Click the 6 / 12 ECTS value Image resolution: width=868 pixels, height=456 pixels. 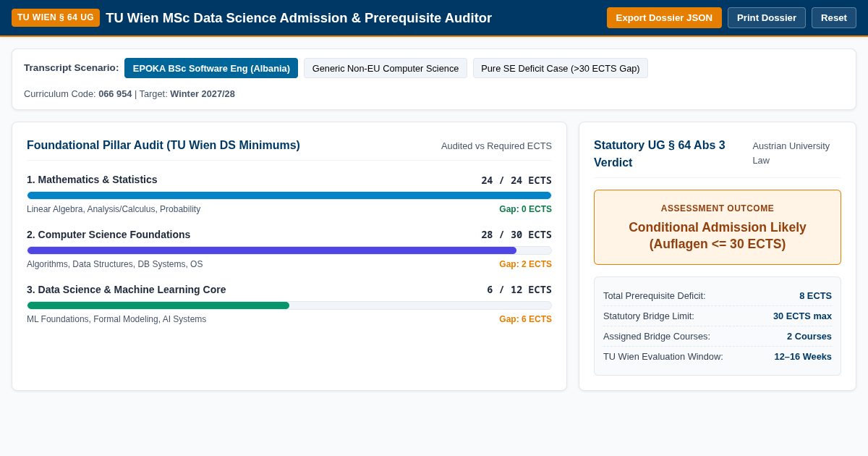[x=519, y=290]
